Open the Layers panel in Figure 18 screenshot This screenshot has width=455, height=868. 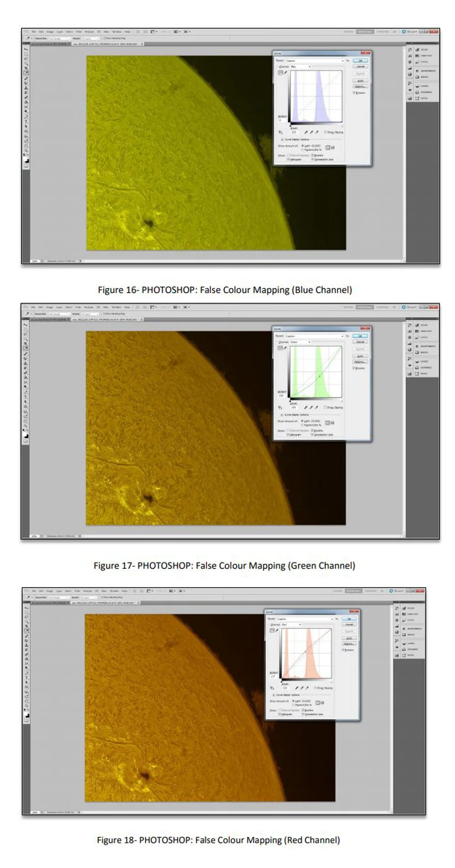(x=409, y=644)
